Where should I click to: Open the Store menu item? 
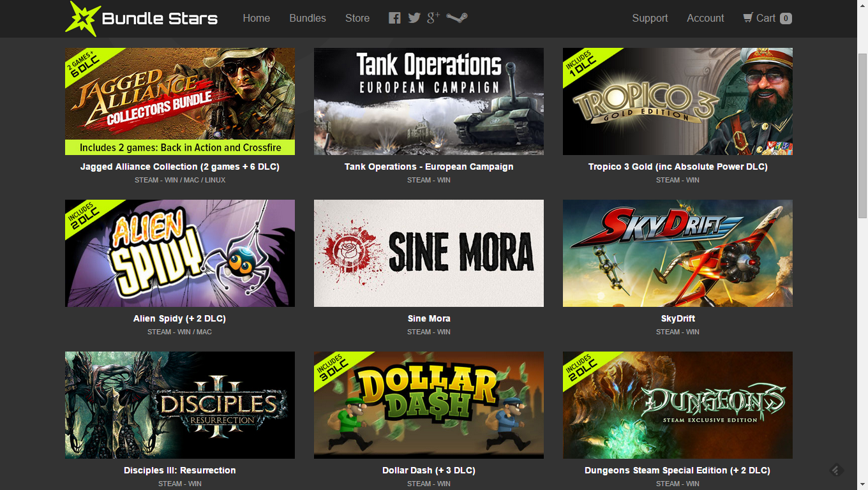(357, 18)
